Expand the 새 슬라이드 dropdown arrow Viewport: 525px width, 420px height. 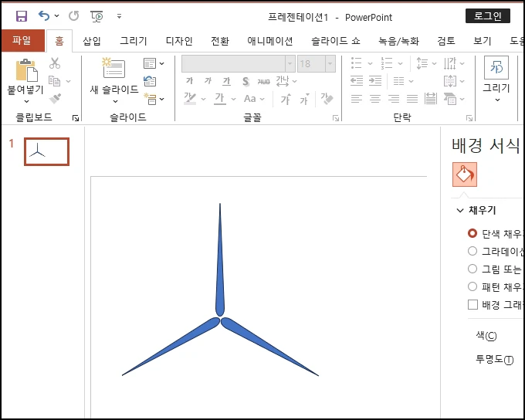115,101
